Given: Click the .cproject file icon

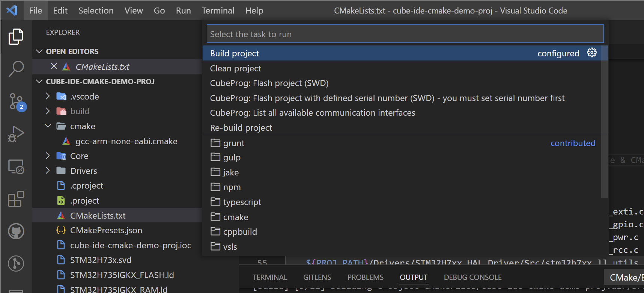Looking at the screenshot, I should pos(61,186).
